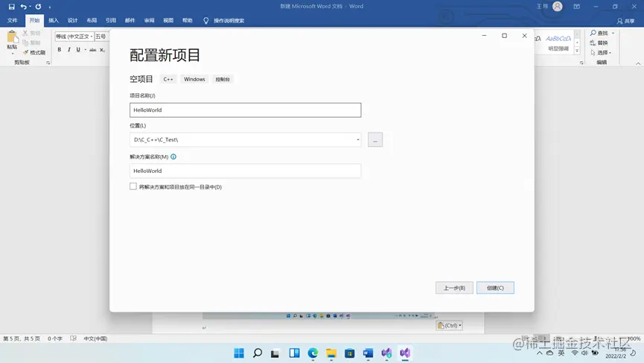Open Widgets on the taskbar

(294, 353)
